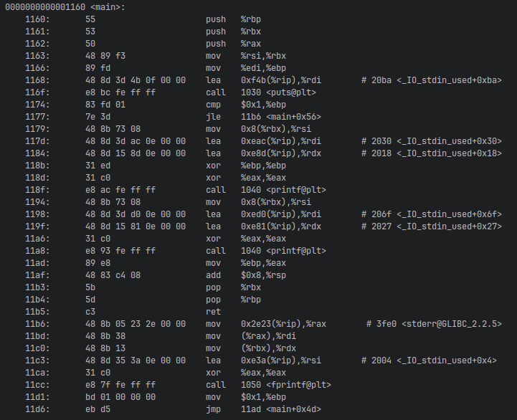Click the 2030 _IO_stdin_used+0x30 comment

(x=431, y=141)
